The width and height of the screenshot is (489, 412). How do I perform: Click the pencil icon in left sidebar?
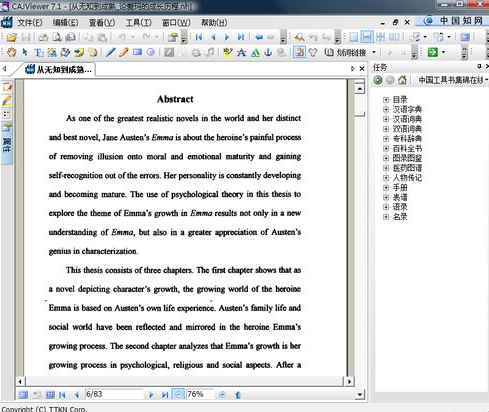7,101
